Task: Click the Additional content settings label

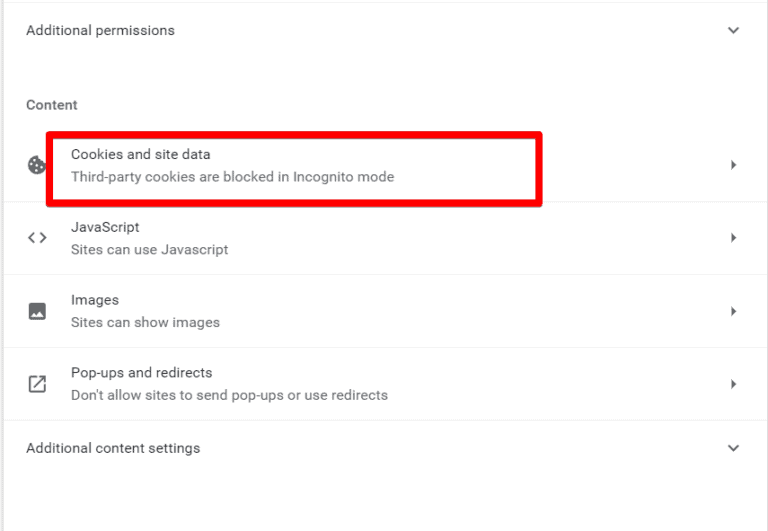Action: coord(113,448)
